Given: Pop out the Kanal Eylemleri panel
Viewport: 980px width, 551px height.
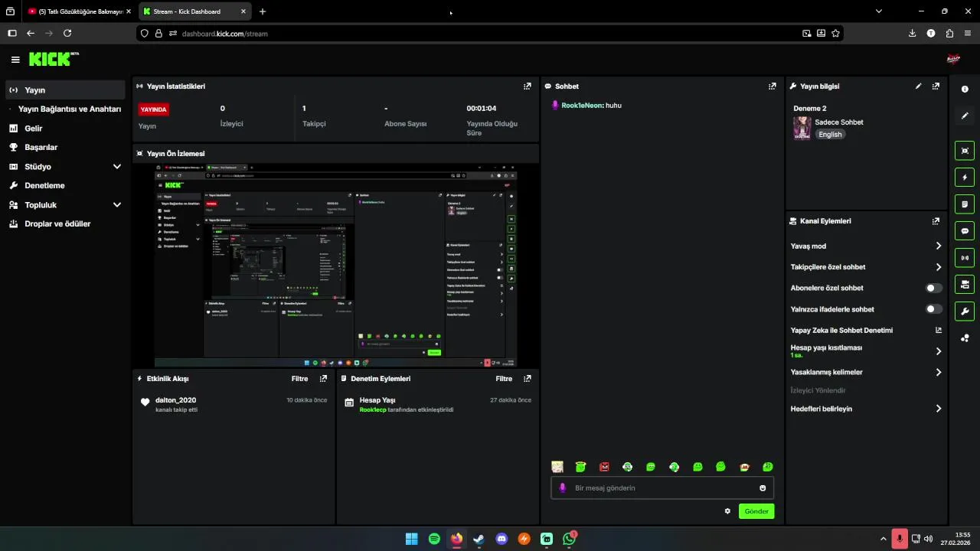Looking at the screenshot, I should 936,221.
